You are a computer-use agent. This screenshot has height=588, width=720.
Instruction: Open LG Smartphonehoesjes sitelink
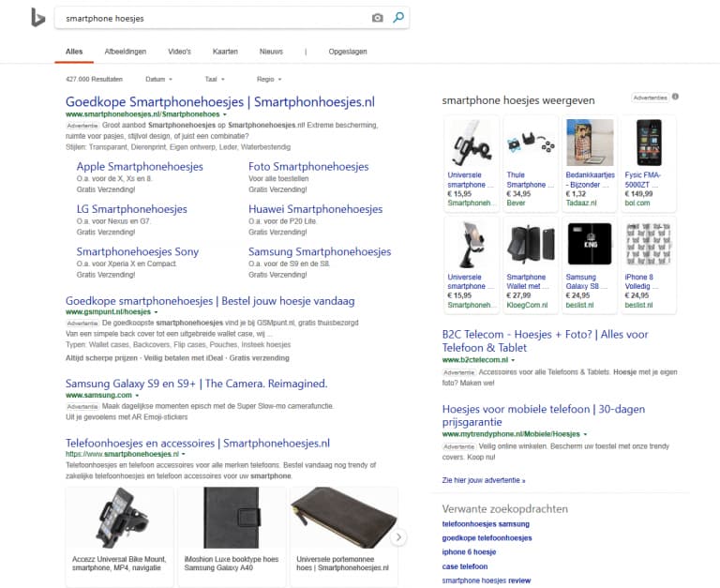point(132,209)
